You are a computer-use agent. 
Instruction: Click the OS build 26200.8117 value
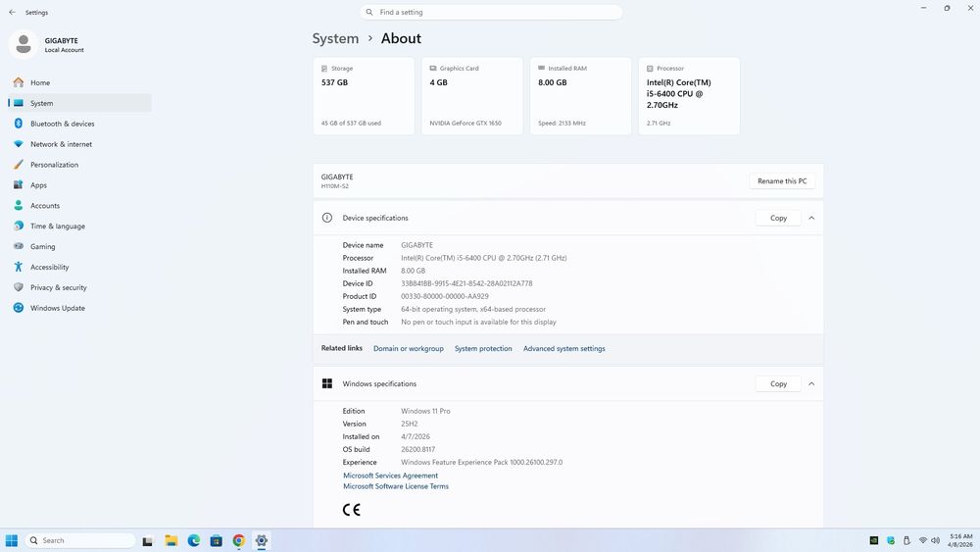click(x=417, y=449)
